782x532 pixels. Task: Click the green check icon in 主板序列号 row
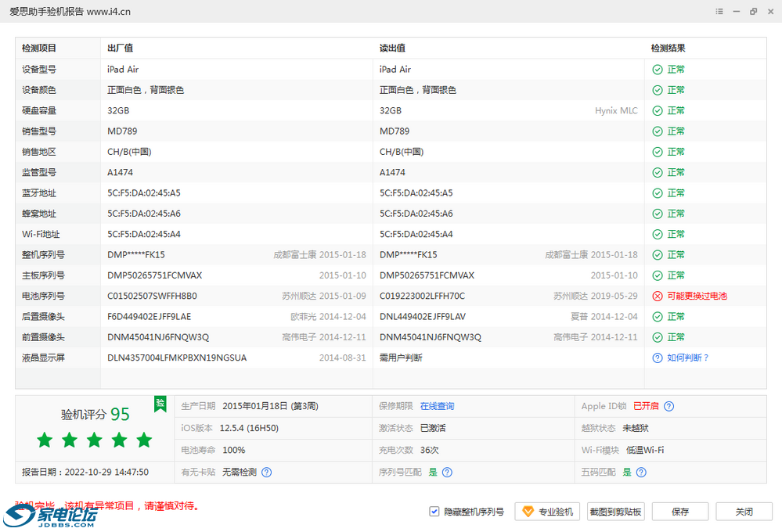pos(658,275)
